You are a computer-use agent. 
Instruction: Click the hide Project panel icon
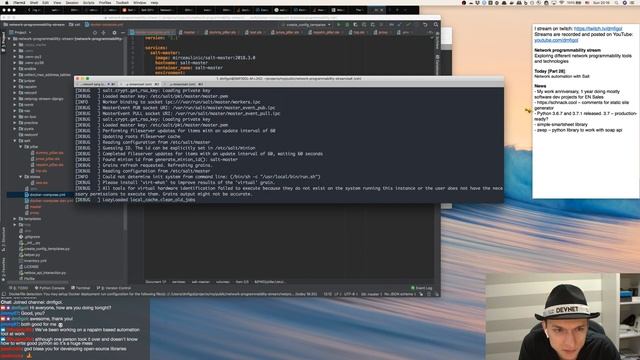click(122, 33)
